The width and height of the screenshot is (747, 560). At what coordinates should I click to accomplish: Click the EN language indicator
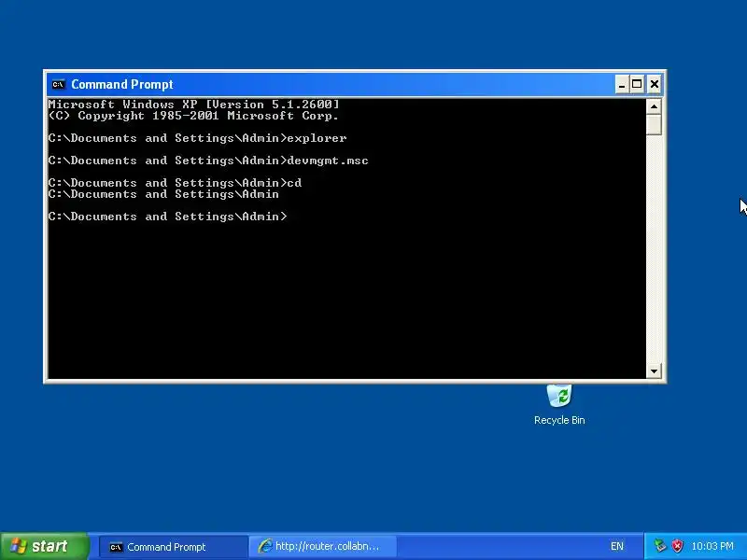[x=617, y=546]
